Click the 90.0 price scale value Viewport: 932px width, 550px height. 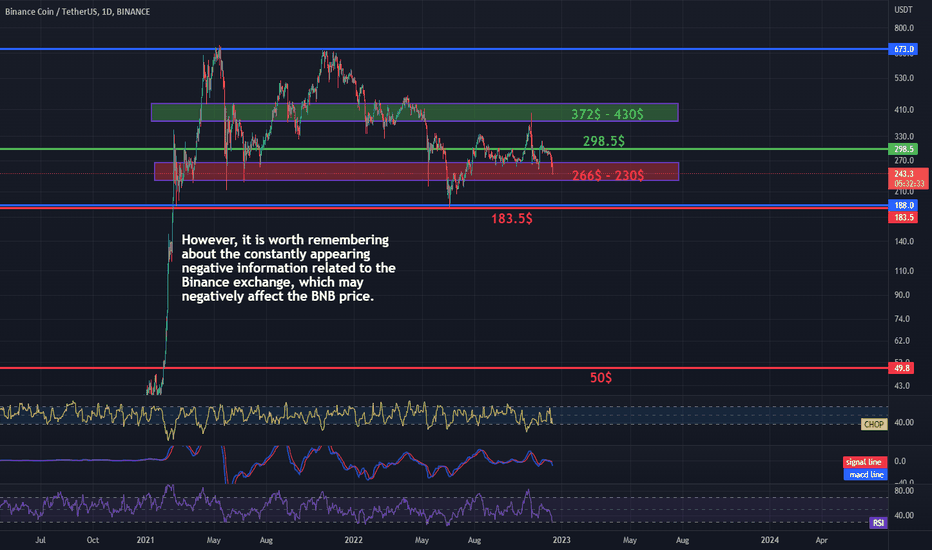[x=902, y=295]
